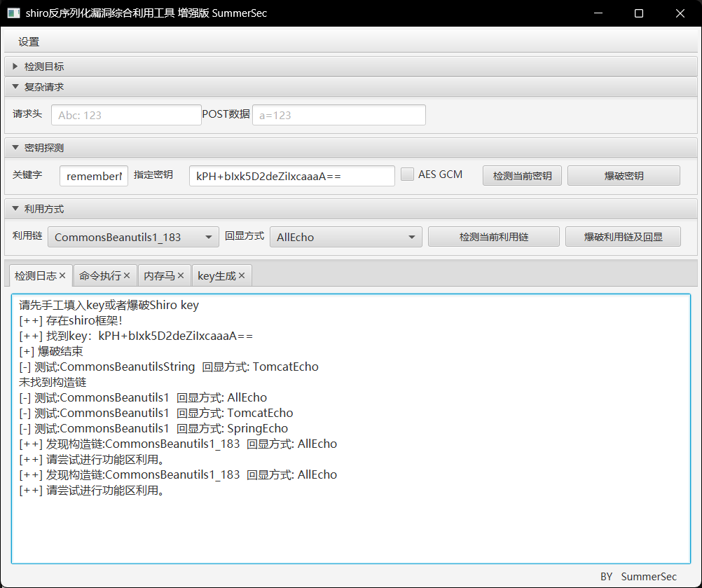Click 爆破密钥 button
The image size is (702, 588).
click(x=624, y=175)
